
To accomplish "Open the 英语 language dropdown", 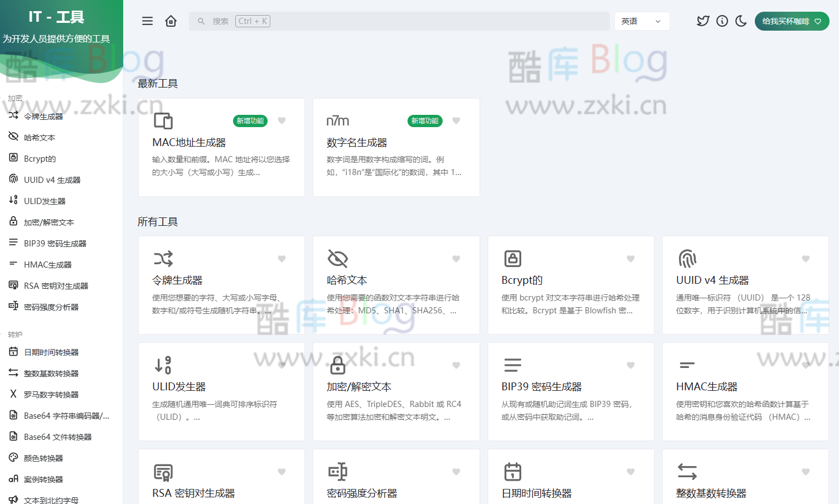I will click(x=642, y=21).
